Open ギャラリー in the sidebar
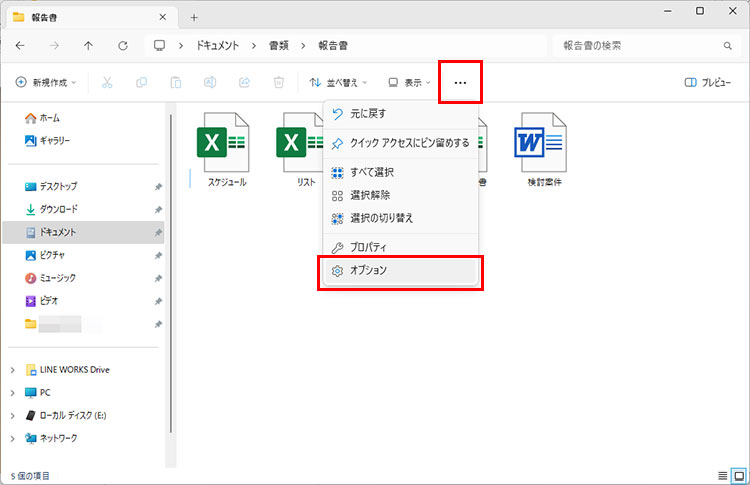The image size is (750, 485). (x=47, y=141)
